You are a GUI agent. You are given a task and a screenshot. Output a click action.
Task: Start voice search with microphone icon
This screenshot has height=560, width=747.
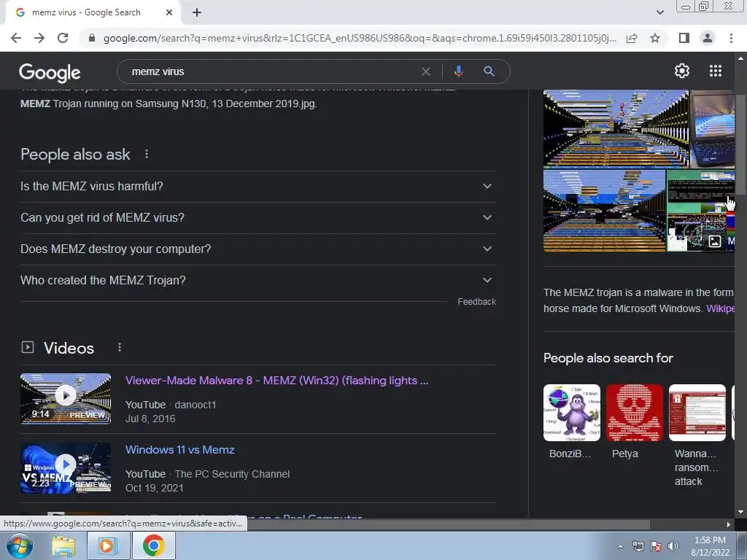pos(458,71)
